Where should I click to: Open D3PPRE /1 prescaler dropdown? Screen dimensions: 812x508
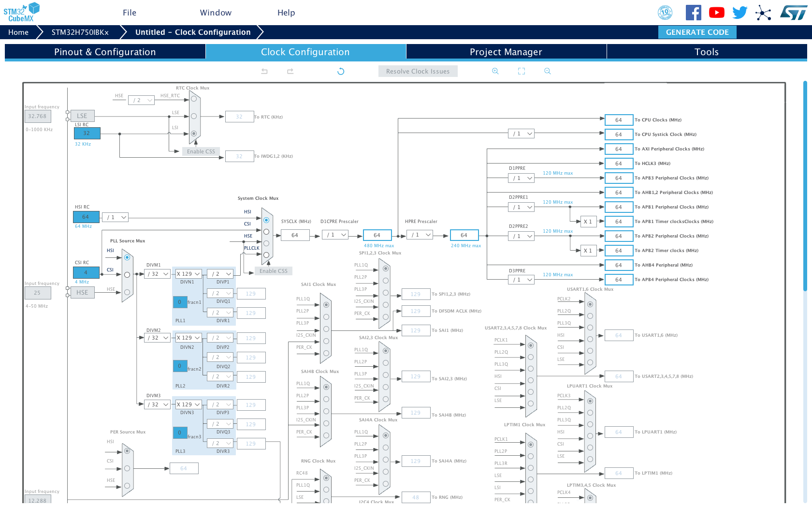(x=521, y=280)
